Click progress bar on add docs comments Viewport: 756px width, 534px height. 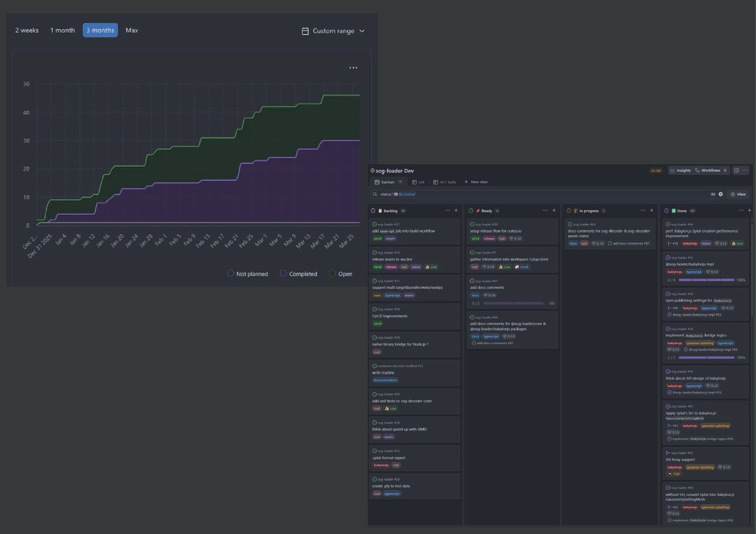coord(513,303)
